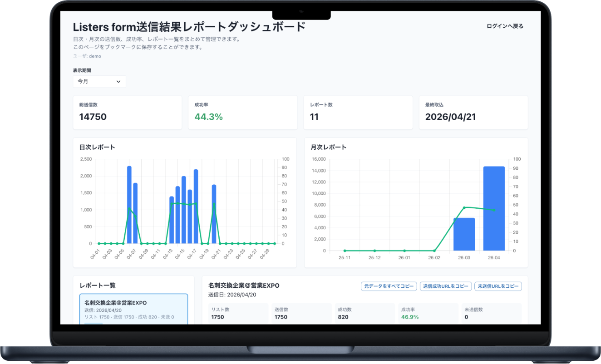The image size is (601, 364).
Task: Click the ログインへ戻る link
Action: tap(505, 26)
